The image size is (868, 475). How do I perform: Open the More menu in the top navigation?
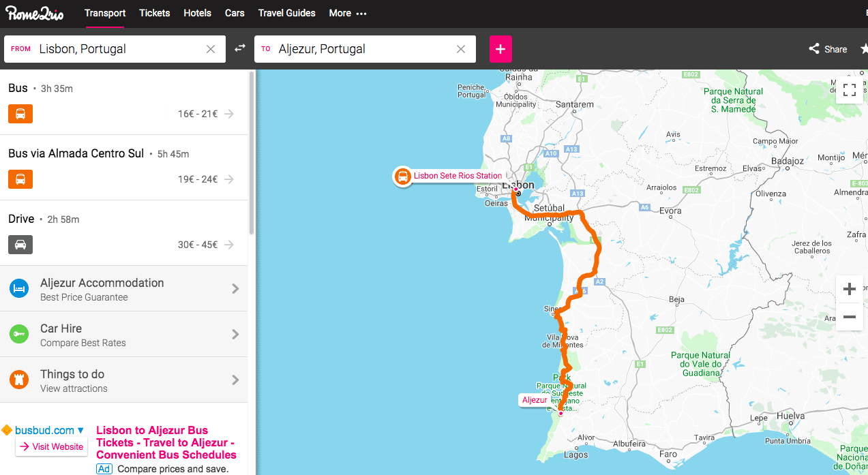pos(348,13)
